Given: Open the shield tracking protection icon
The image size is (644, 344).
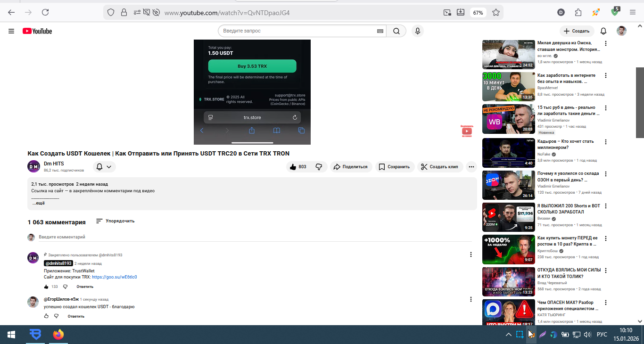Looking at the screenshot, I should (111, 12).
